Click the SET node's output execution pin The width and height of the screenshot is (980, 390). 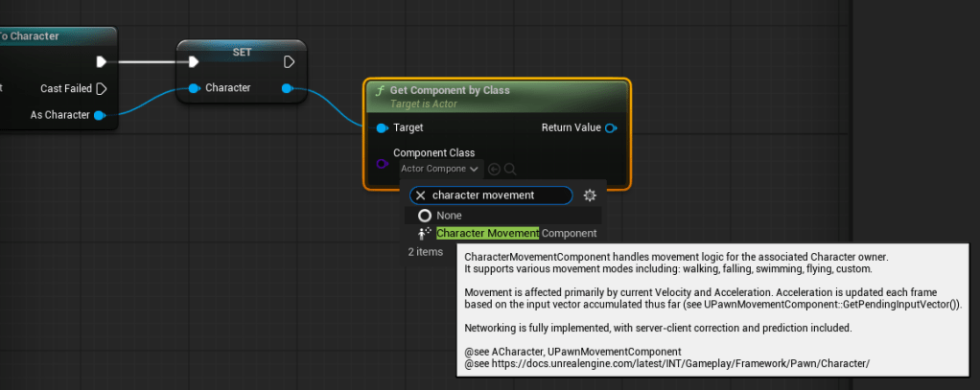pos(289,62)
